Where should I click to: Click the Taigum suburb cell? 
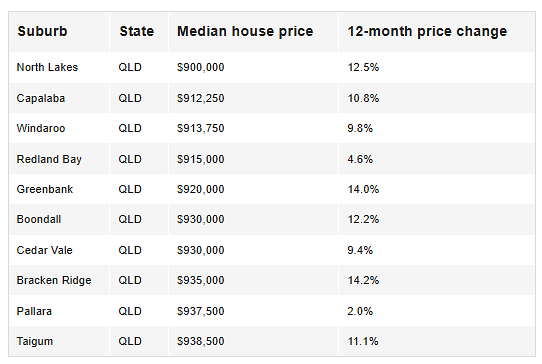(35, 341)
